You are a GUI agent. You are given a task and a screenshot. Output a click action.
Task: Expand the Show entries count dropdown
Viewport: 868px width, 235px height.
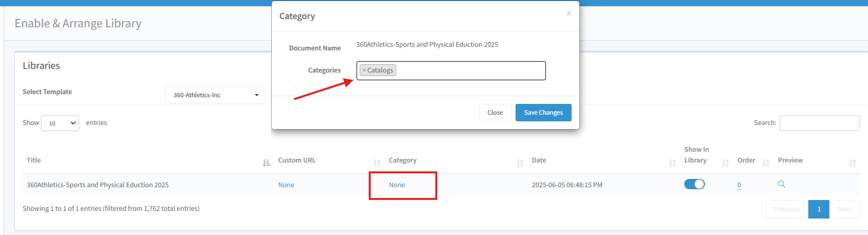60,123
